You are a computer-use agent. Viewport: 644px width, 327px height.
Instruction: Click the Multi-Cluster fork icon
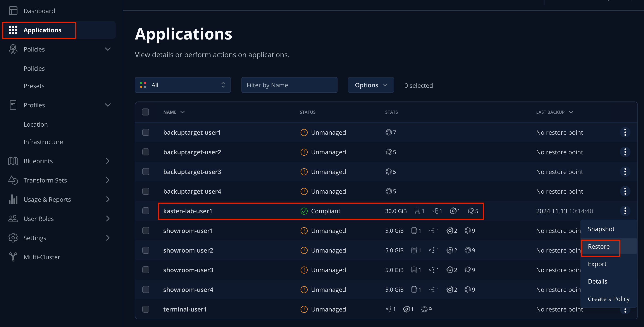[13, 257]
